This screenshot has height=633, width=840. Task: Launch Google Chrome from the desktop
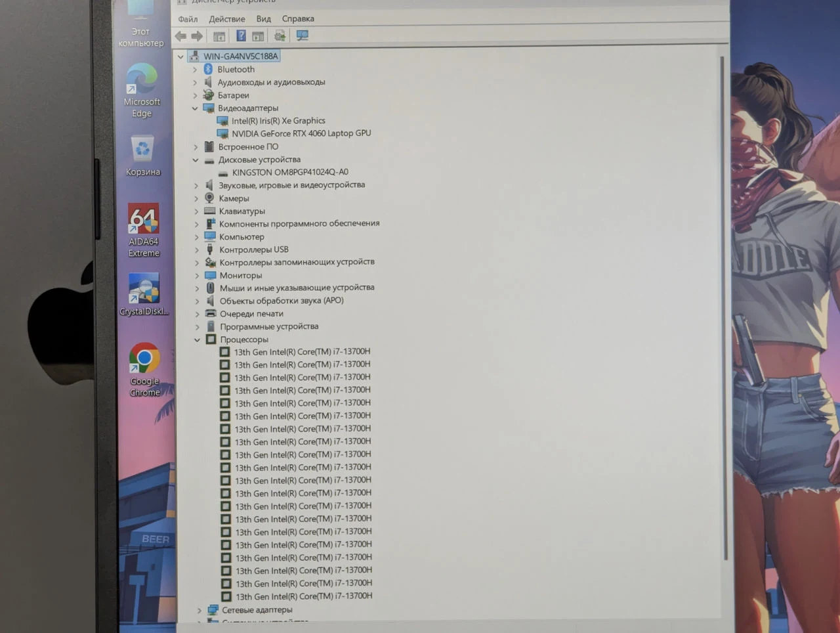pos(144,370)
